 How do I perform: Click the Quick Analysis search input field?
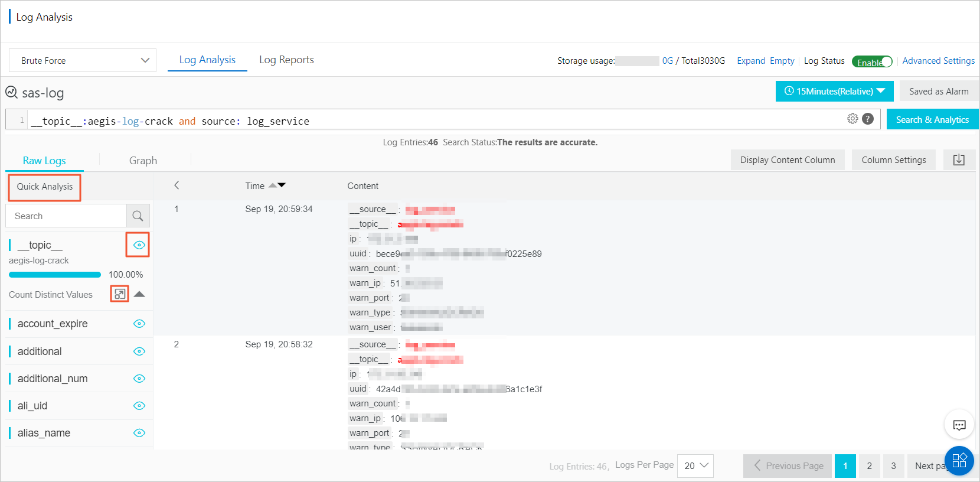(66, 216)
